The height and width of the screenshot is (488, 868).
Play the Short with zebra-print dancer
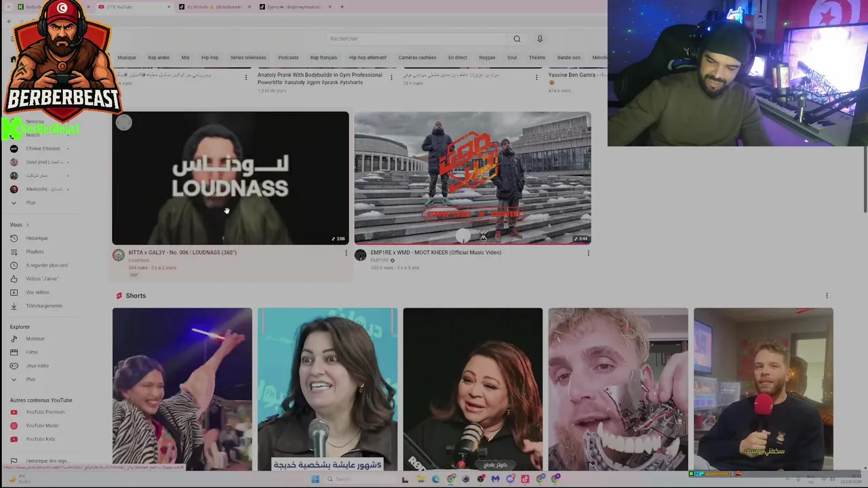[x=182, y=389]
